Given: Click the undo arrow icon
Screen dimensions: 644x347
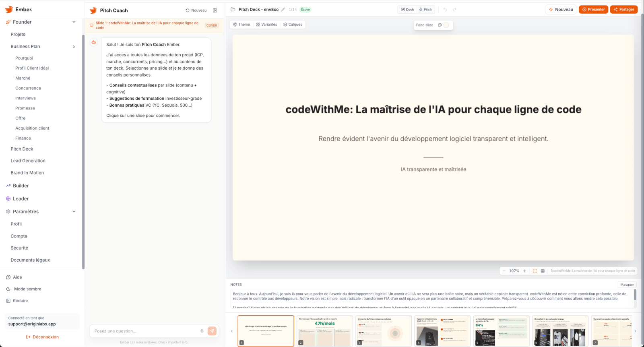Looking at the screenshot, I should 445,9.
